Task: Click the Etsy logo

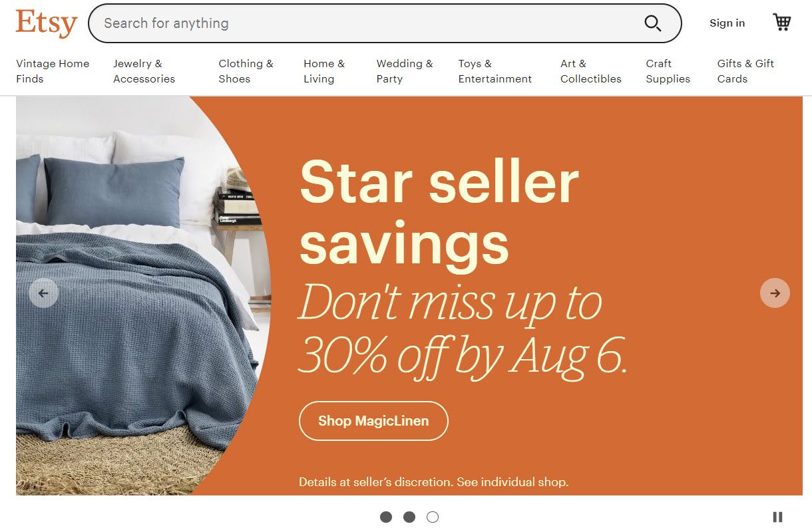Action: (x=47, y=24)
